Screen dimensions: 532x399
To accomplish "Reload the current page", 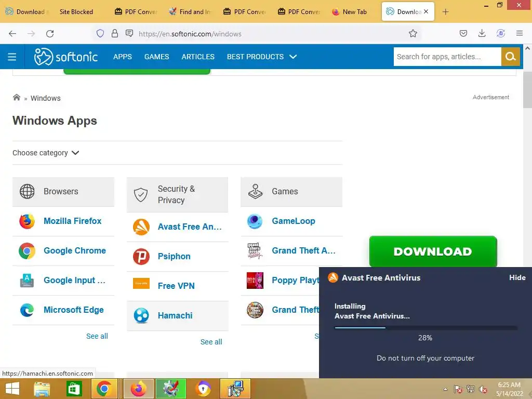I will point(50,33).
